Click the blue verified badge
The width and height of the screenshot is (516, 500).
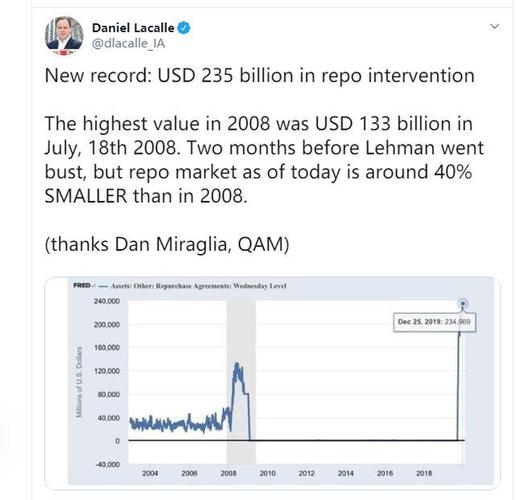tap(184, 28)
